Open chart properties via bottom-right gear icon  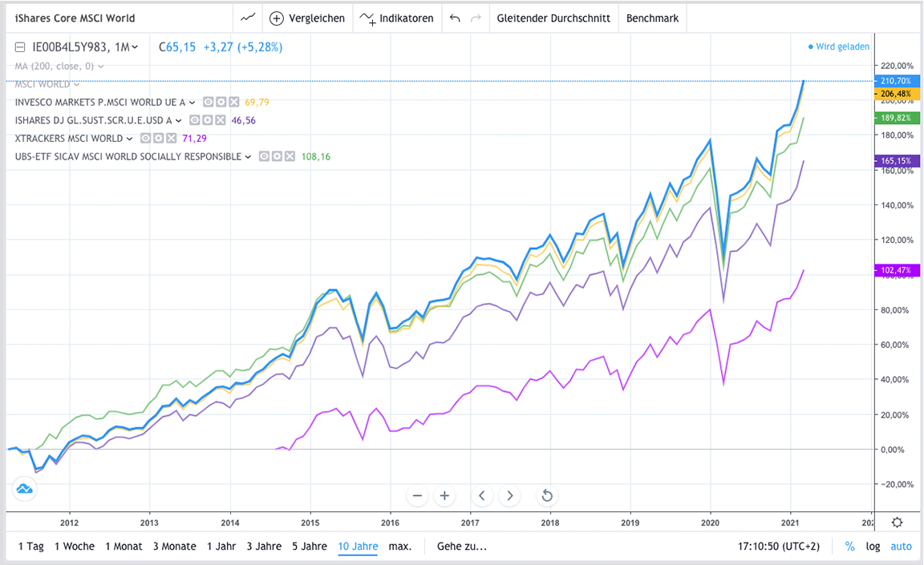point(897,522)
